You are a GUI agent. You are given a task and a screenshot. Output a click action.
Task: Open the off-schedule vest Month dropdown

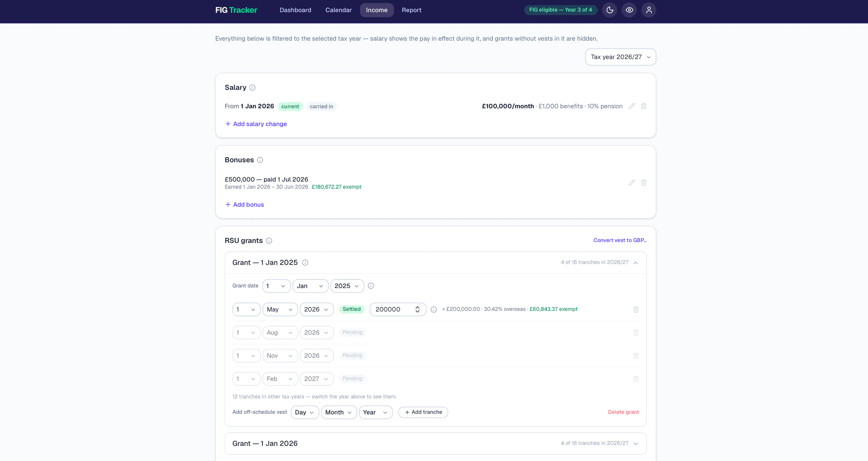click(339, 412)
